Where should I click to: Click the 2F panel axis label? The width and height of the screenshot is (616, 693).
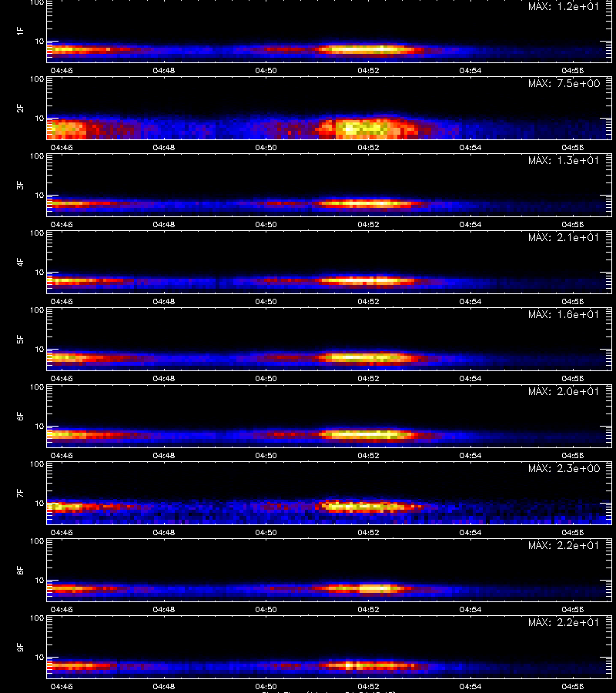click(20, 108)
